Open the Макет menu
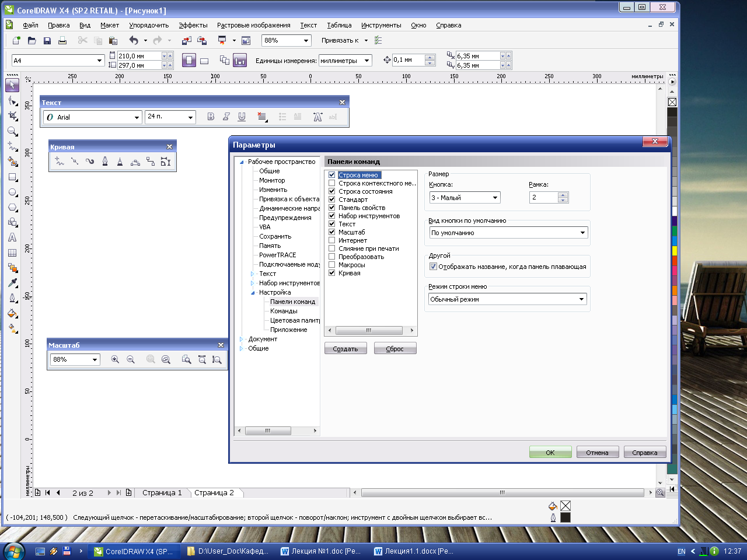747x560 pixels. tap(110, 25)
